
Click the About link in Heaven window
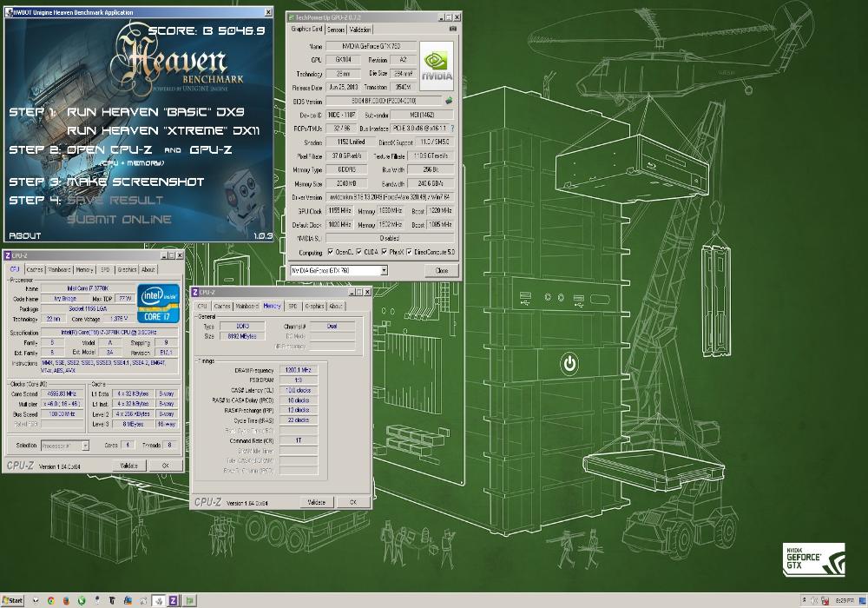[25, 235]
